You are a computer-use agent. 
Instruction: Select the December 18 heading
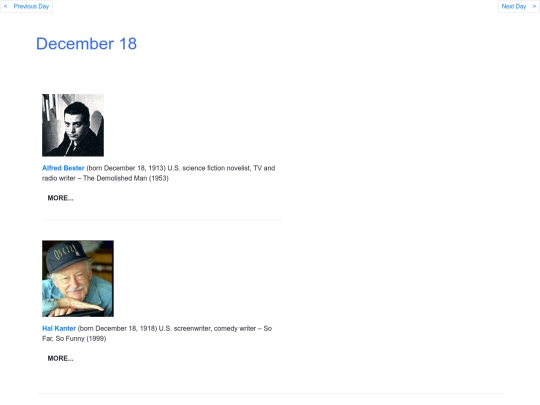pos(86,44)
